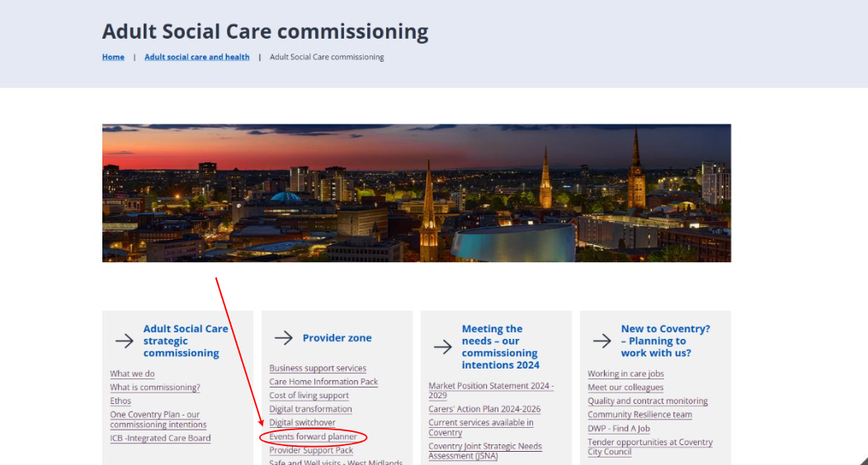Image resolution: width=868 pixels, height=465 pixels.
Task: Open Business support services link
Action: [318, 369]
